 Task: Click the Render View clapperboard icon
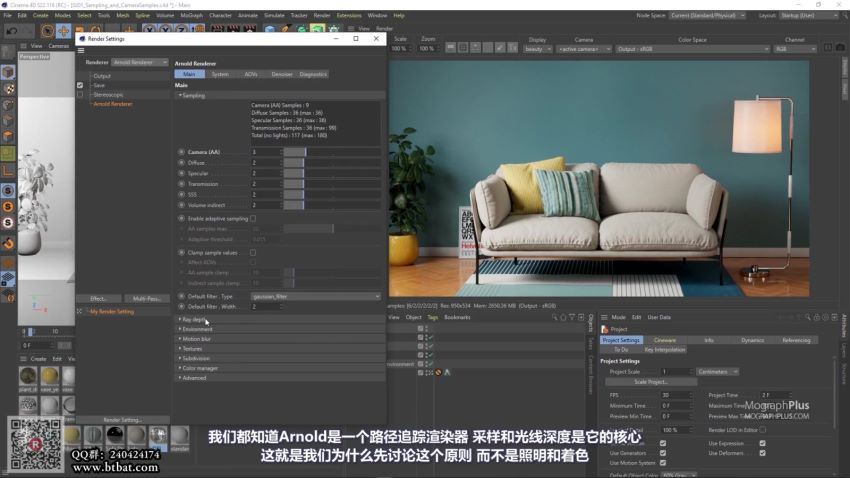[217, 30]
